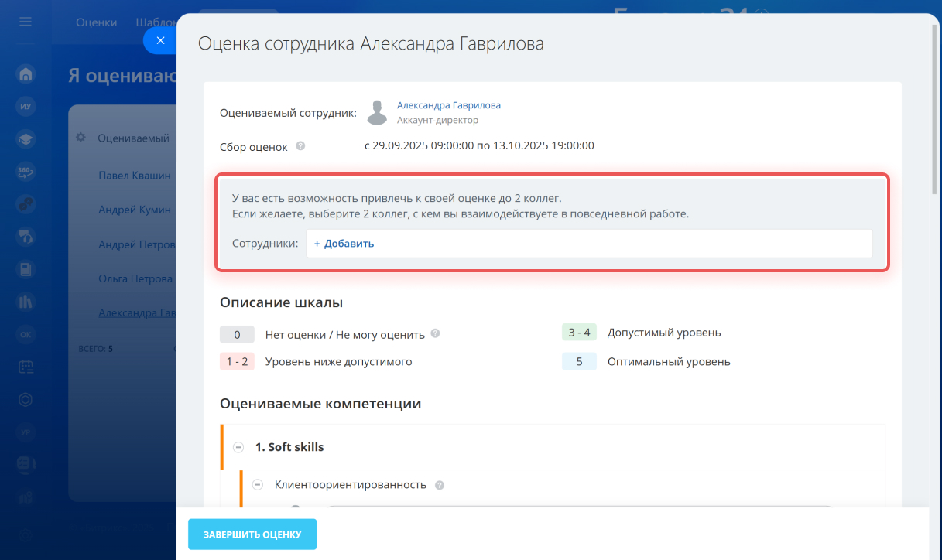
Task: Collapse the Клиентоориентированность competency
Action: click(258, 485)
